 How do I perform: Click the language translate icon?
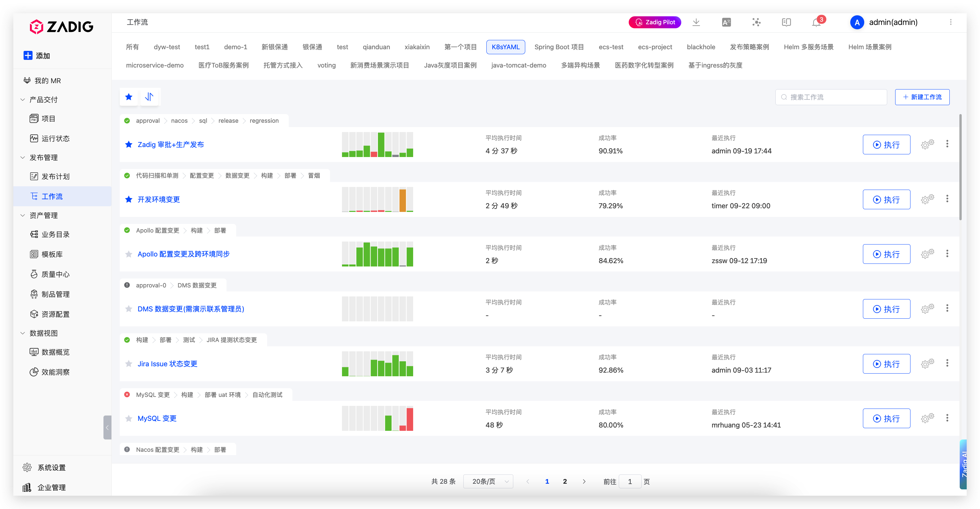pyautogui.click(x=726, y=22)
